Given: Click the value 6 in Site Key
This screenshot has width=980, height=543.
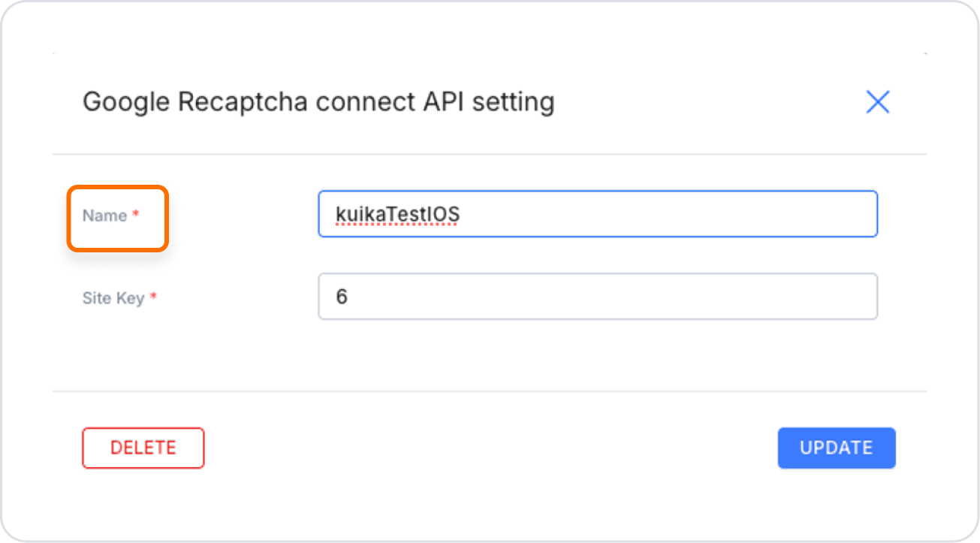Looking at the screenshot, I should point(342,297).
